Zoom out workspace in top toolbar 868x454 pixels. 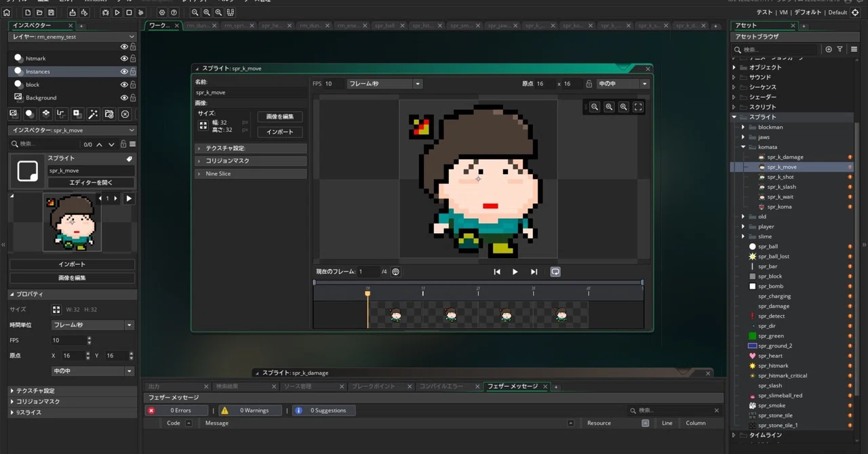[x=195, y=12]
